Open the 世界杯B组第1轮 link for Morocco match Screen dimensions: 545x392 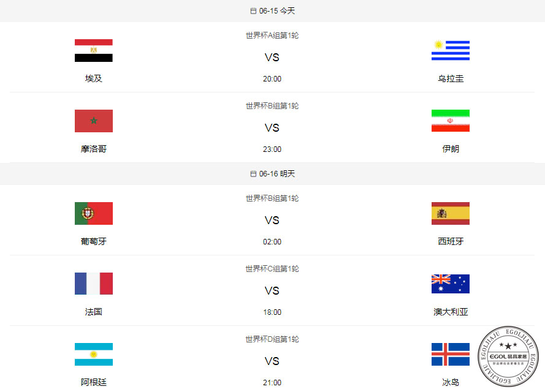272,105
